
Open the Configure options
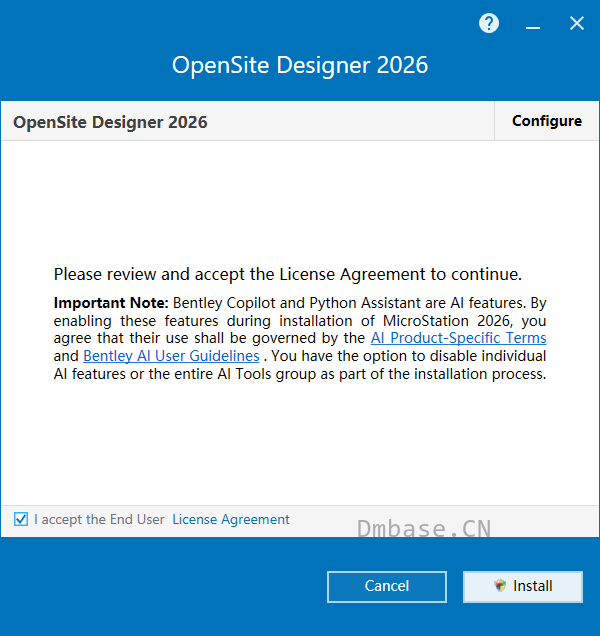[547, 121]
